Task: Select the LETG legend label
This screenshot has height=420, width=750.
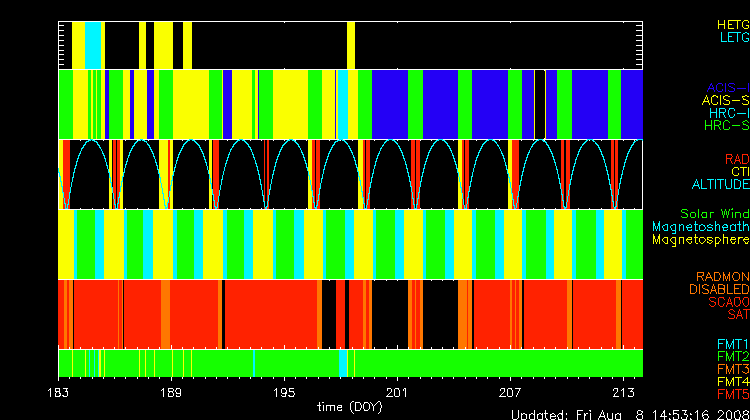Action: click(733, 37)
